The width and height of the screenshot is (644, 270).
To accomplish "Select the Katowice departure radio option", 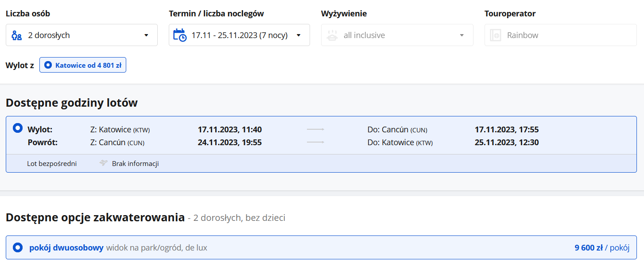I will tap(48, 66).
